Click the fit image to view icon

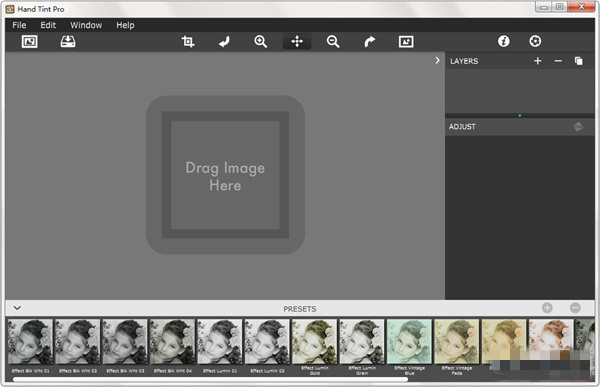[x=406, y=41]
